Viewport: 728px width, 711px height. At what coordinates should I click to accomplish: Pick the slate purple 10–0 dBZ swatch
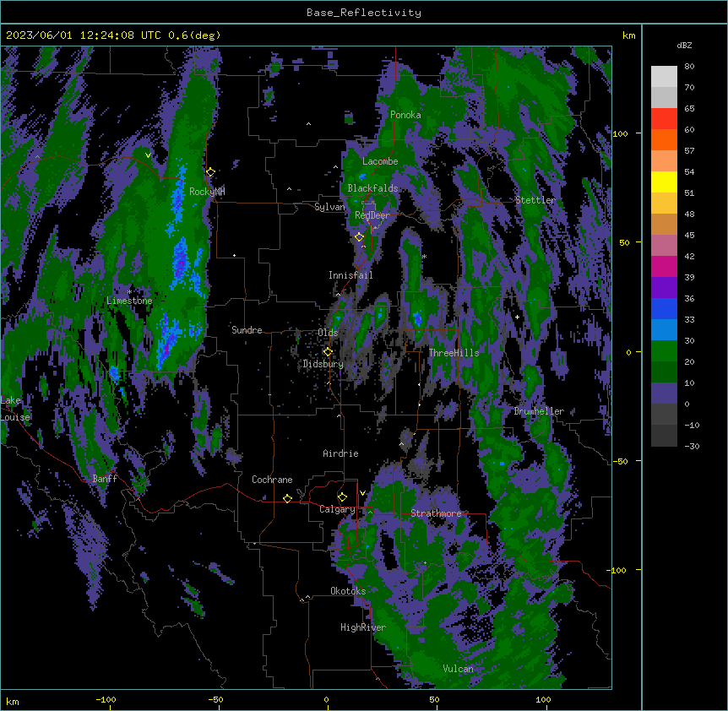664,393
